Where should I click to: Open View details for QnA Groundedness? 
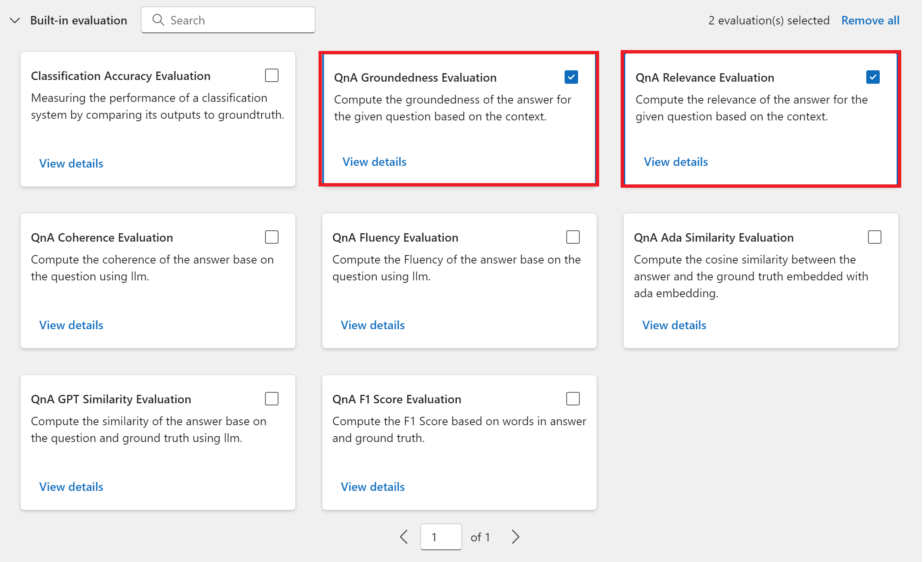pos(374,162)
